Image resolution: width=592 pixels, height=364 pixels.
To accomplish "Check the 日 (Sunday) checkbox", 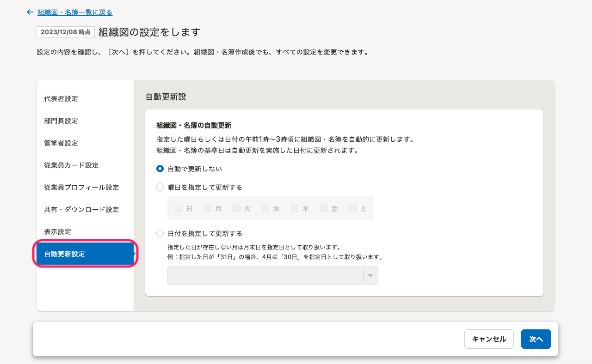I will 179,209.
